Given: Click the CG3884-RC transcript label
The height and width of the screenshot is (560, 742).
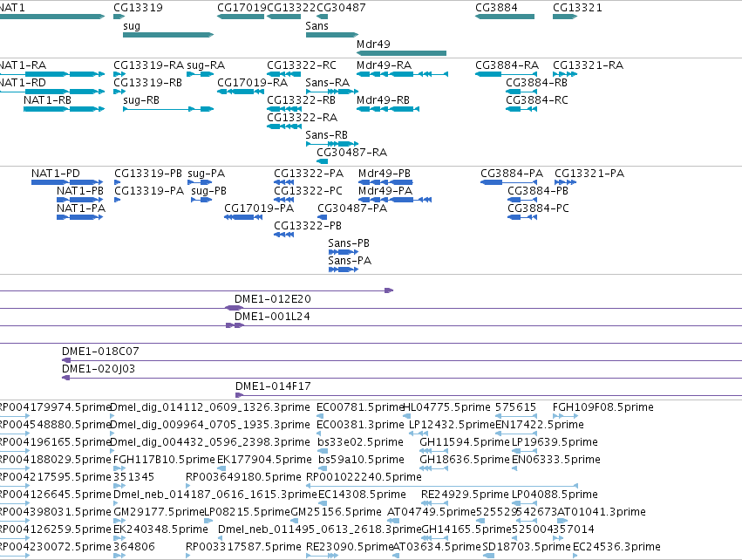Looking at the screenshot, I should [x=537, y=100].
